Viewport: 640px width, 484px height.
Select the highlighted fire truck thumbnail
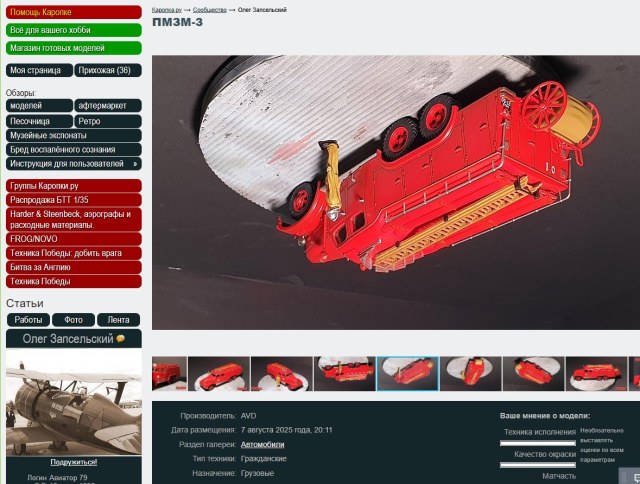[407, 374]
